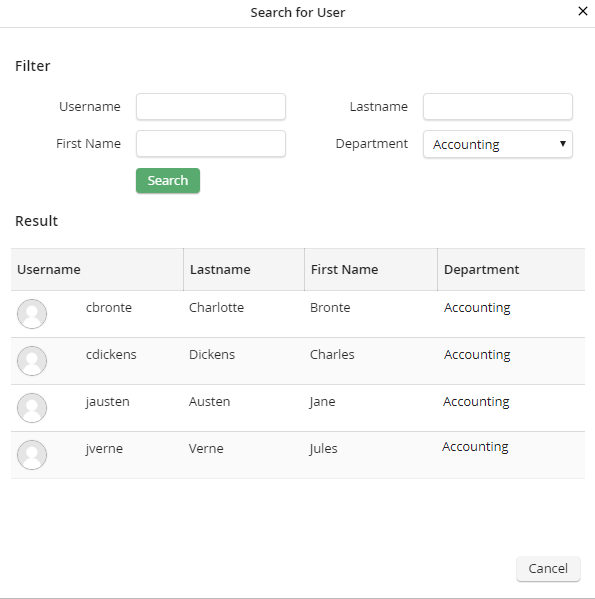Image resolution: width=595 pixels, height=599 pixels.
Task: Click the avatar icon for jverne
Action: (x=32, y=455)
